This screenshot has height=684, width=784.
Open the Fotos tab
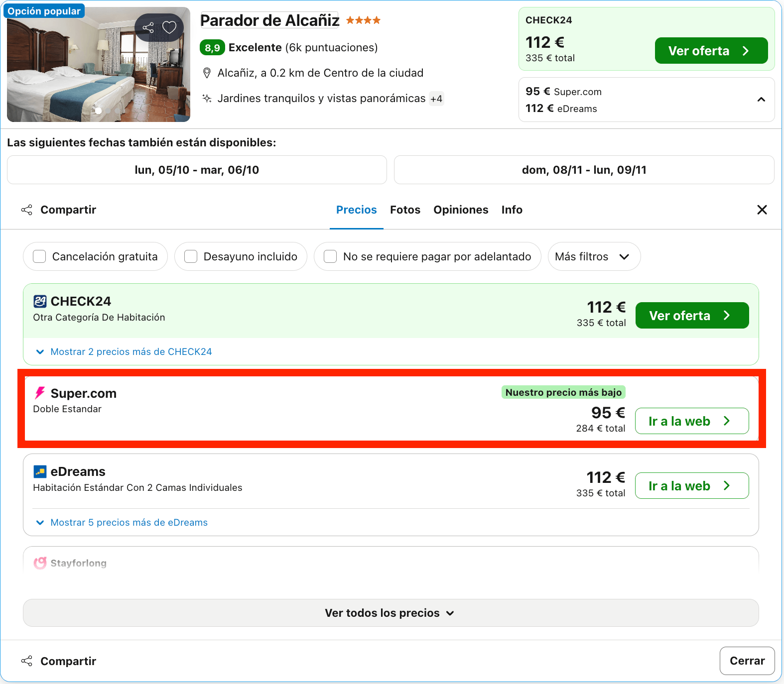[x=405, y=210]
